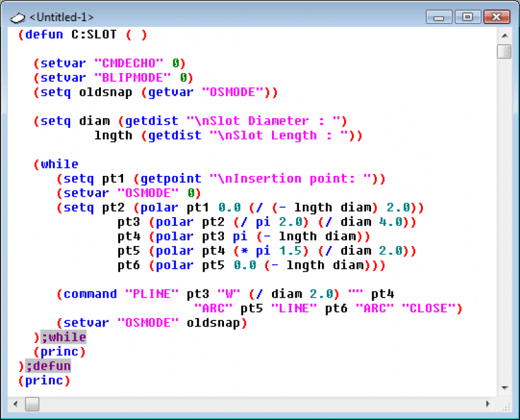The image size is (520, 420).
Task: Click the window resize grip corner
Action: click(506, 406)
